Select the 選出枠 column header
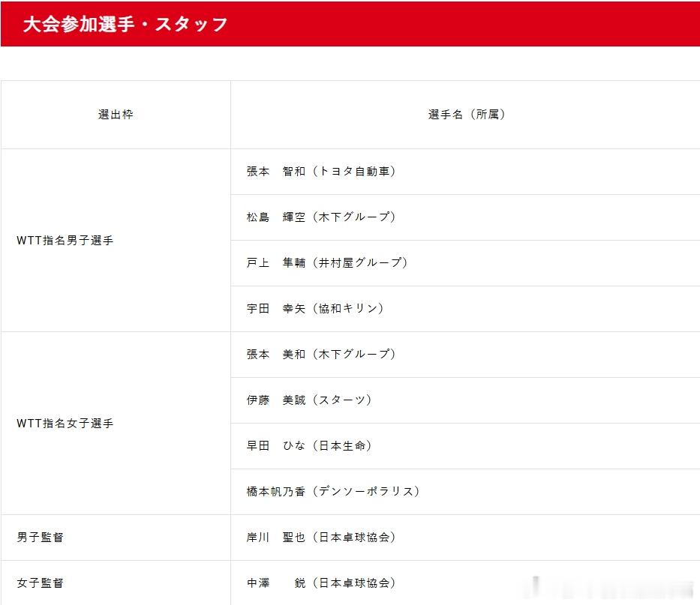Image resolution: width=700 pixels, height=605 pixels. (116, 114)
